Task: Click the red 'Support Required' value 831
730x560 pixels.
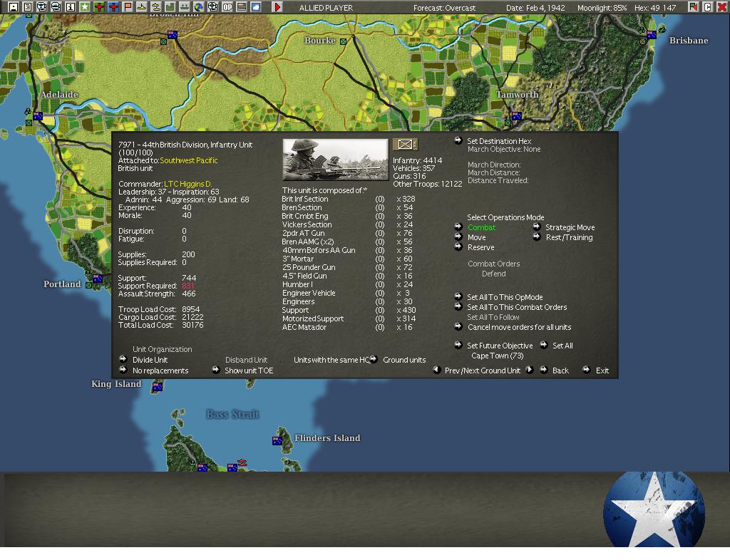Action: (x=188, y=286)
